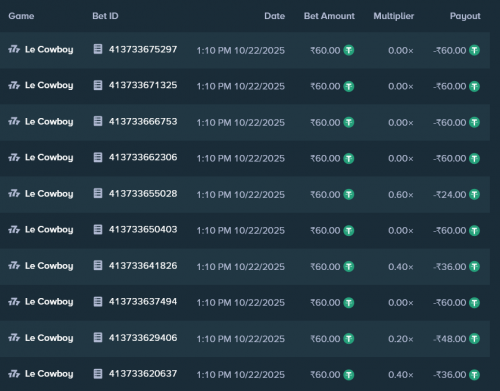
Task: Select -₹36.00 payout for bet 413733641826
Action: [450, 267]
